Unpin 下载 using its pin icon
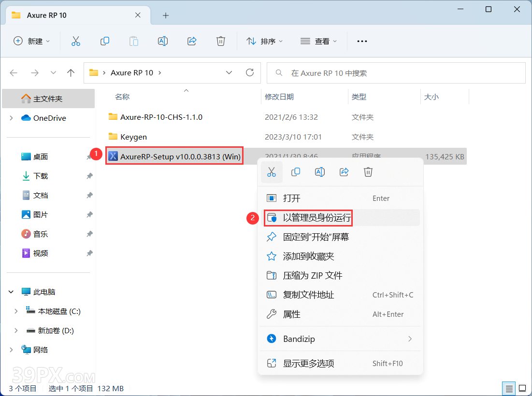Image resolution: width=532 pixels, height=396 pixels. [x=89, y=176]
